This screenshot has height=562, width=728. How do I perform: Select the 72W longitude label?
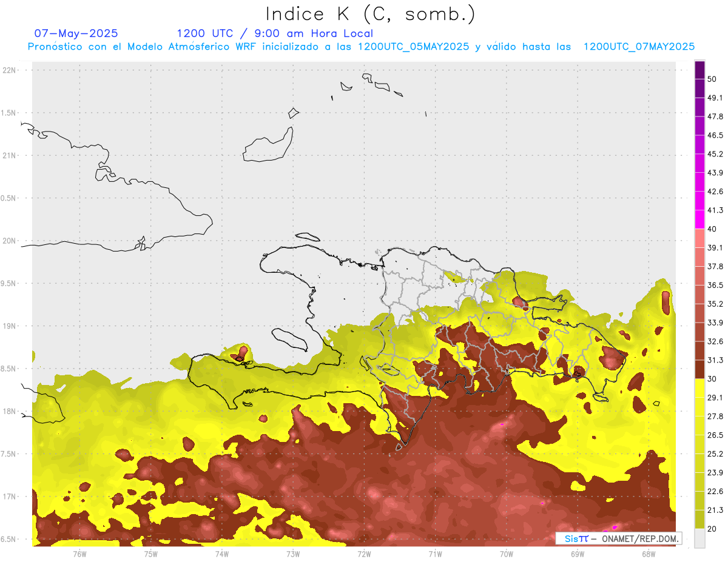(x=364, y=554)
